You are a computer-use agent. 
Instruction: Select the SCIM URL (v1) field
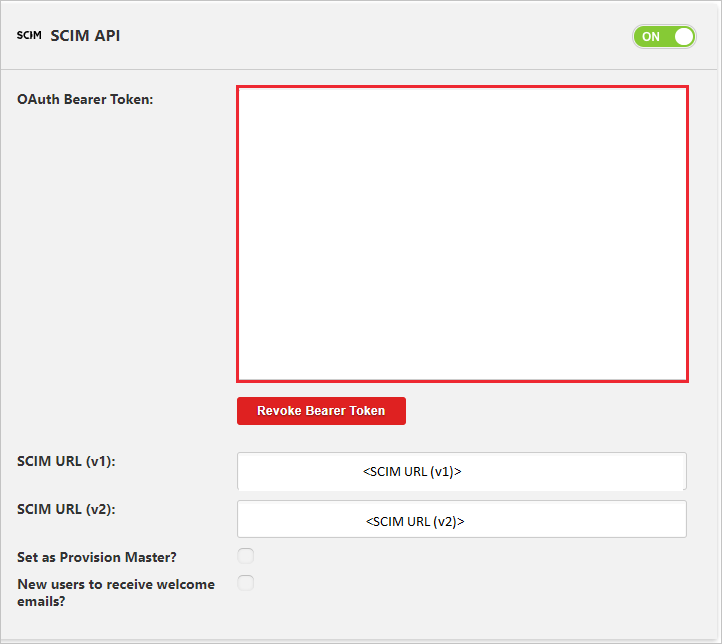462,471
